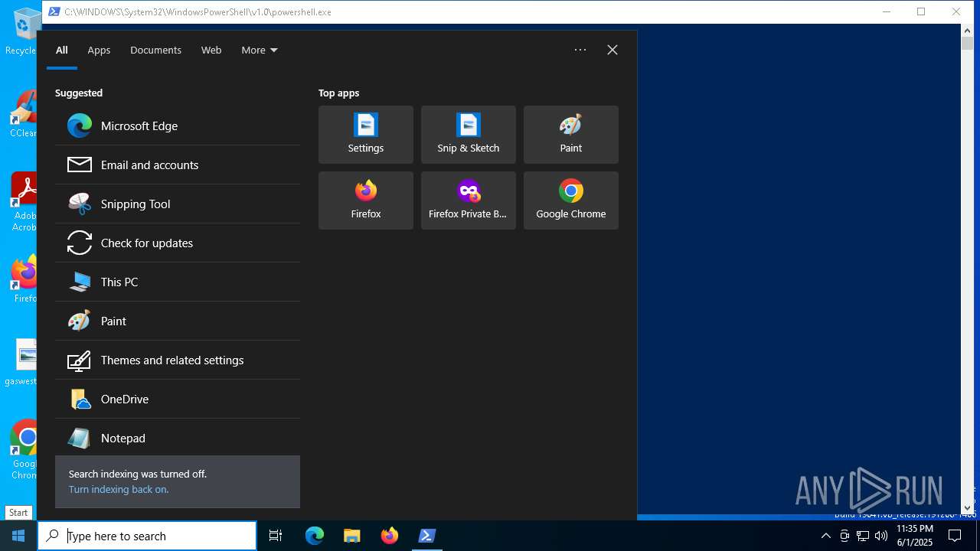This screenshot has width=980, height=551.
Task: Select the All search tab
Action: [62, 50]
